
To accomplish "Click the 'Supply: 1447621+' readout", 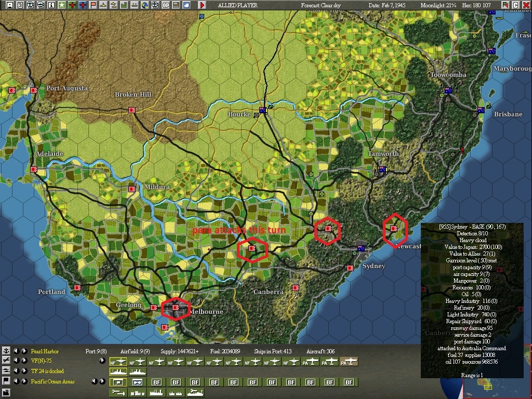I will [x=180, y=351].
